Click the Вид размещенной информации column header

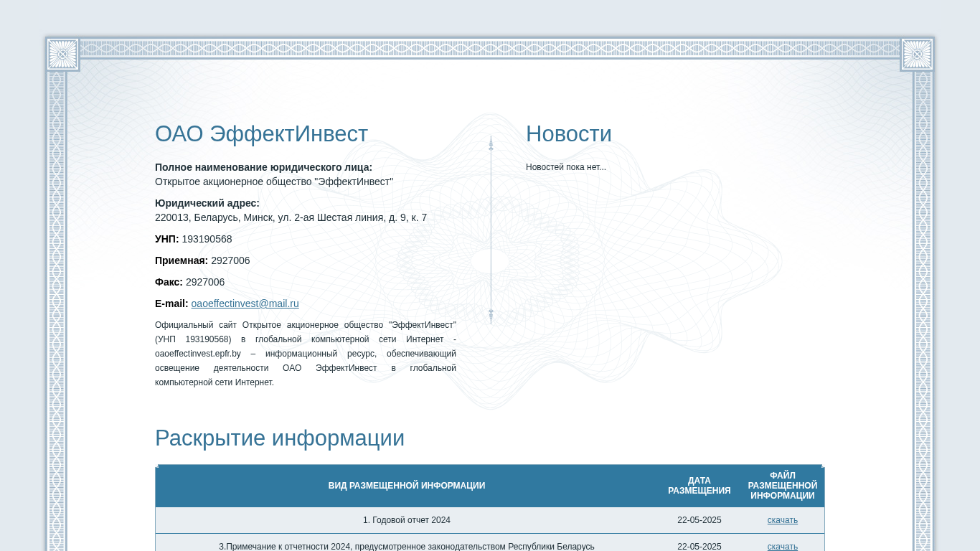pyautogui.click(x=406, y=486)
